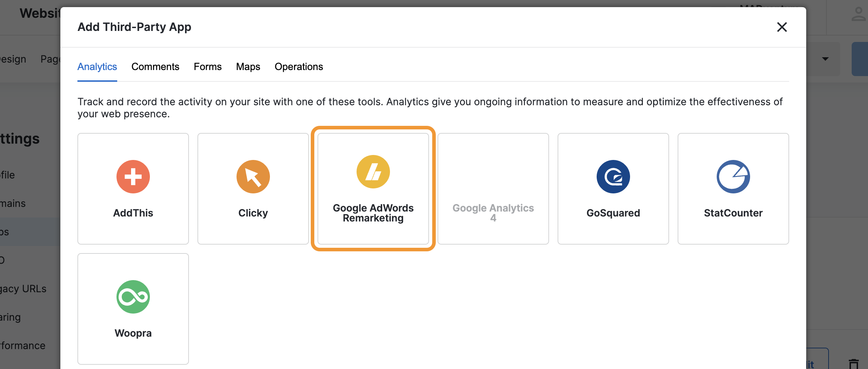Pick the GoSquared app label
Image resolution: width=868 pixels, height=369 pixels.
click(613, 213)
